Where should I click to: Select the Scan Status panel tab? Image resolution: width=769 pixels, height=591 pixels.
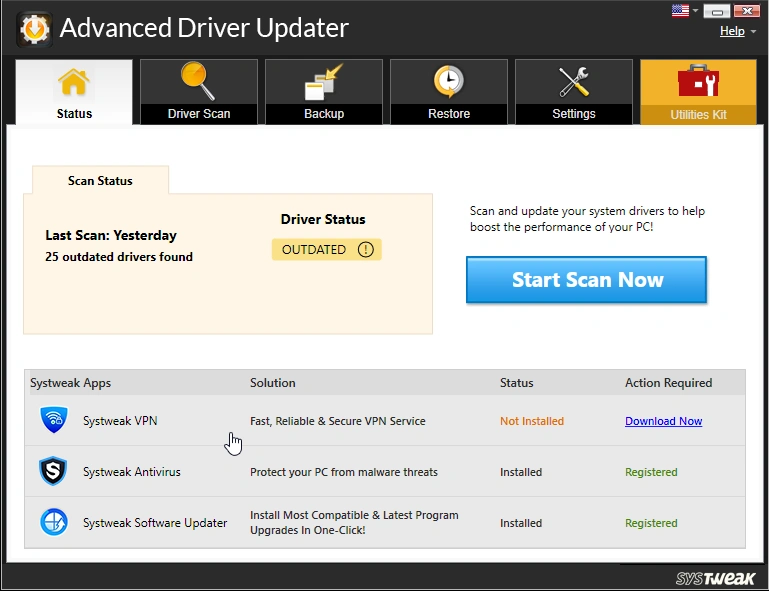point(100,181)
